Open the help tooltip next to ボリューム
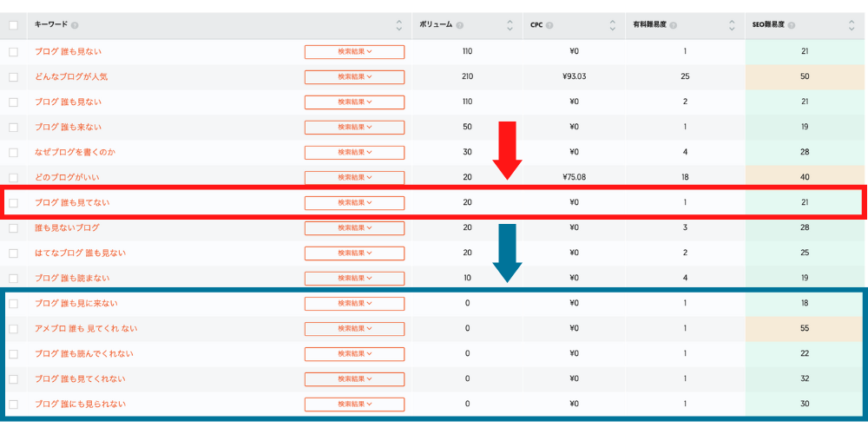The height and width of the screenshot is (434, 868). [x=459, y=25]
